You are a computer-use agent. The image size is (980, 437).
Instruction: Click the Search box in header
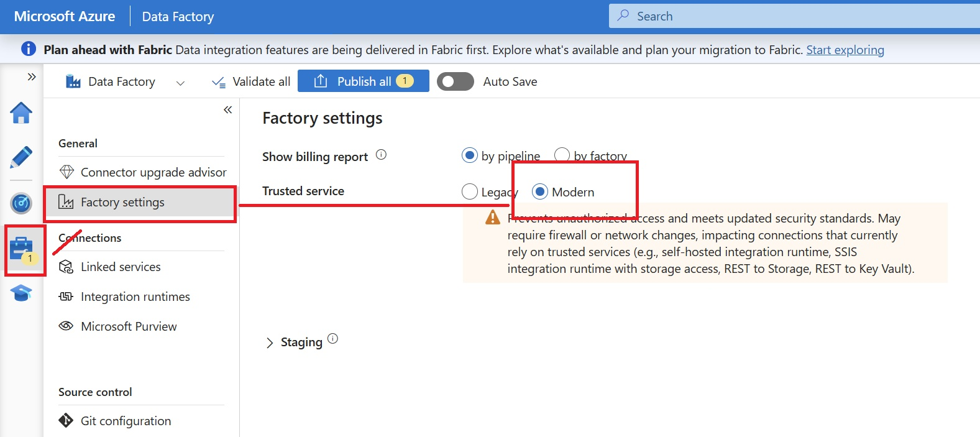[x=794, y=16]
